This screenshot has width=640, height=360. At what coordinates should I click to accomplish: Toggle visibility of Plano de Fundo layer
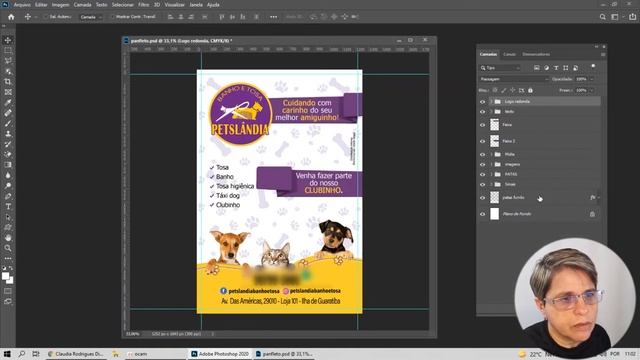482,214
